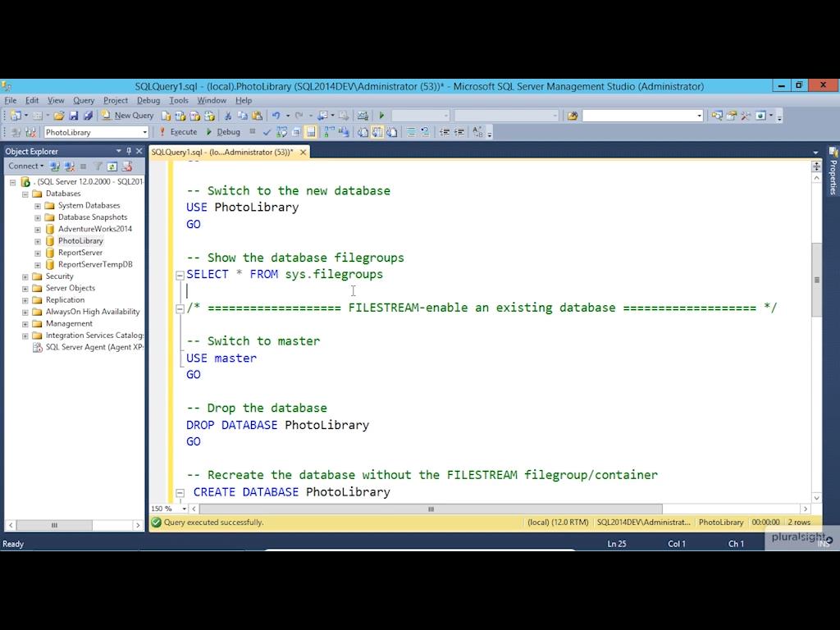
Task: Click the Save icon in the toolbar
Action: (74, 116)
